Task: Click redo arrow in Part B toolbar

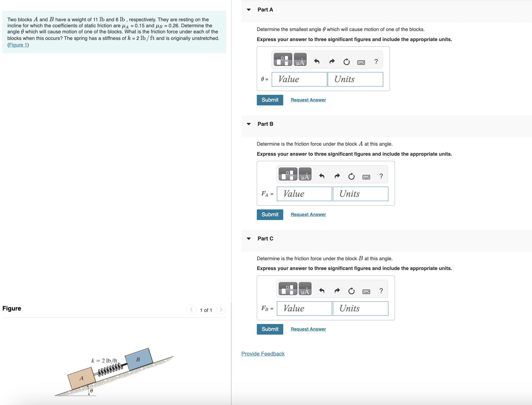Action: pos(337,176)
